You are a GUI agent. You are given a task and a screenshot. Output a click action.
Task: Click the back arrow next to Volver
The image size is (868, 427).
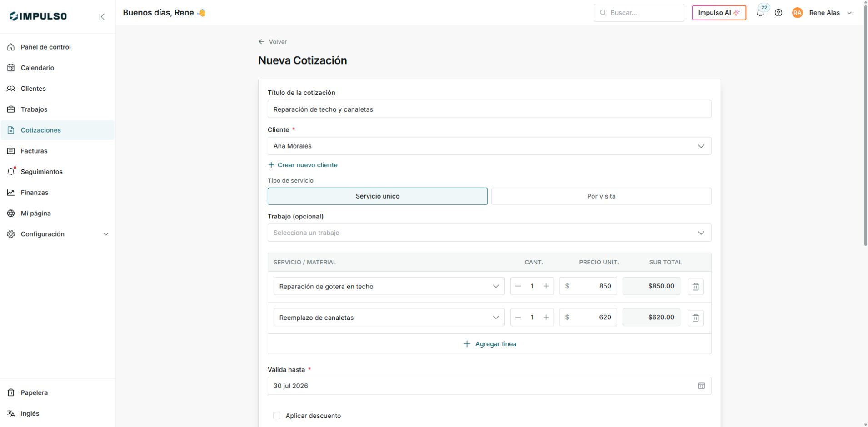262,41
